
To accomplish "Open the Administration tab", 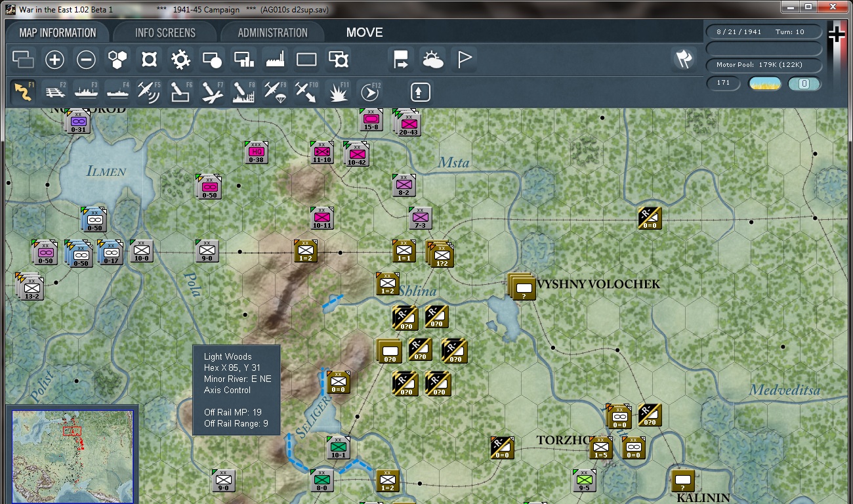I will pyautogui.click(x=273, y=33).
